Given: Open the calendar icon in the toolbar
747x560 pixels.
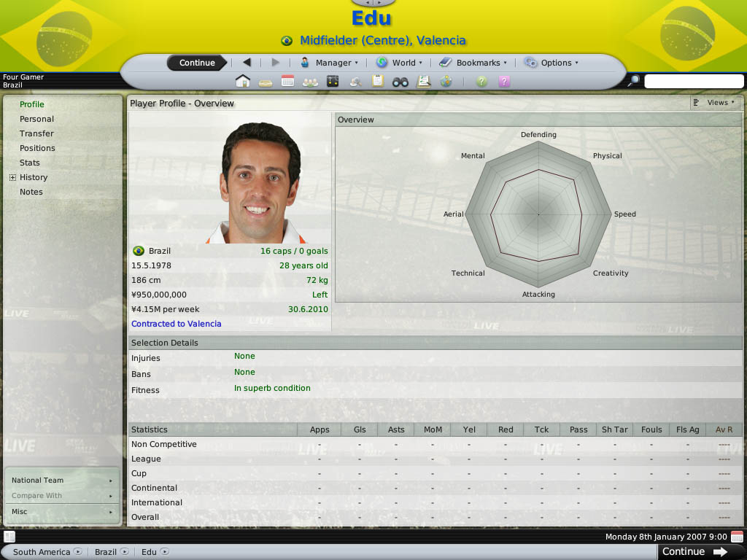Looking at the screenshot, I should 287,82.
